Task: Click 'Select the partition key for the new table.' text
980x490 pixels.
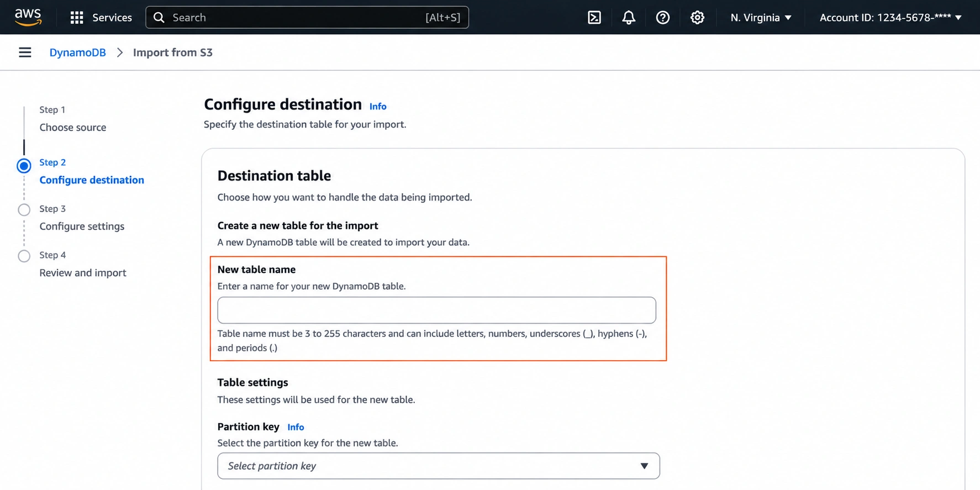Action: click(308, 443)
